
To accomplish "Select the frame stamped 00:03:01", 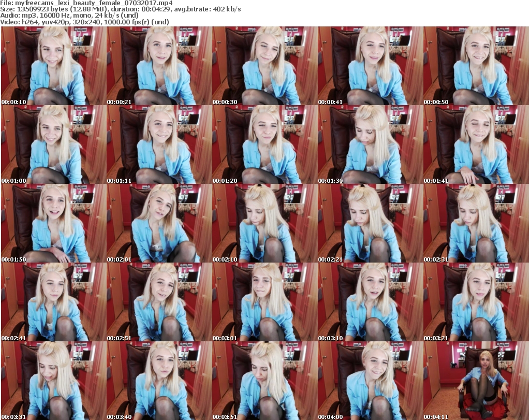I will pos(265,302).
